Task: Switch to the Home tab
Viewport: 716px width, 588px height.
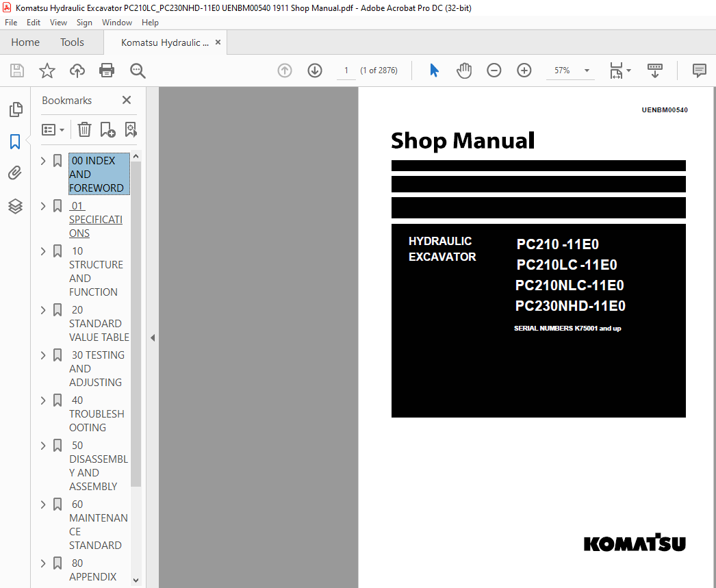Action: pos(25,42)
